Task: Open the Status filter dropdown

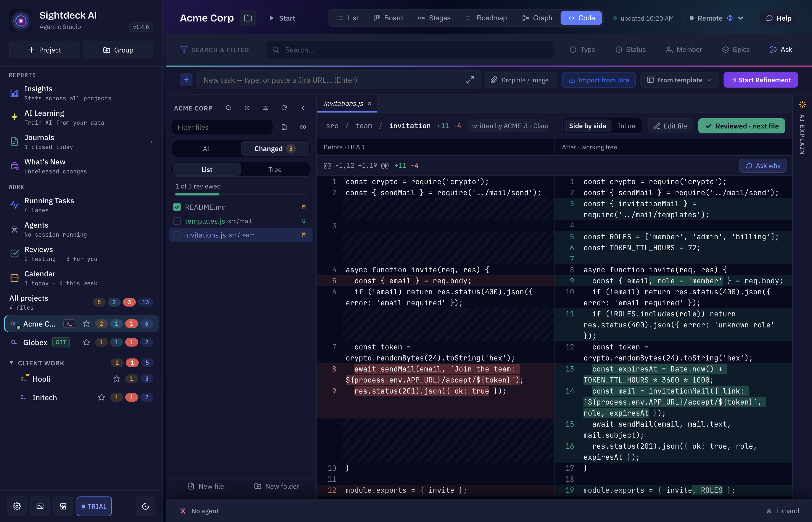Action: pyautogui.click(x=631, y=50)
